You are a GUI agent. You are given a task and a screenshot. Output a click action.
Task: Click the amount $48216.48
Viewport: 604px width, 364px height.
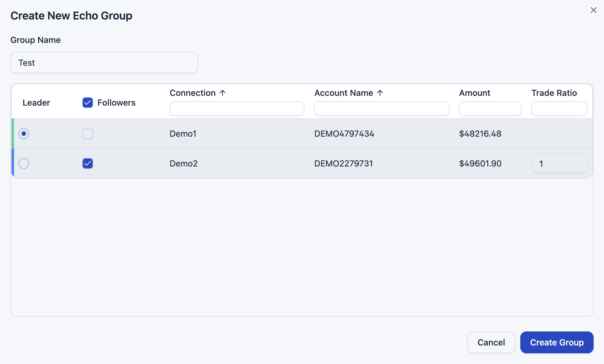[480, 134]
